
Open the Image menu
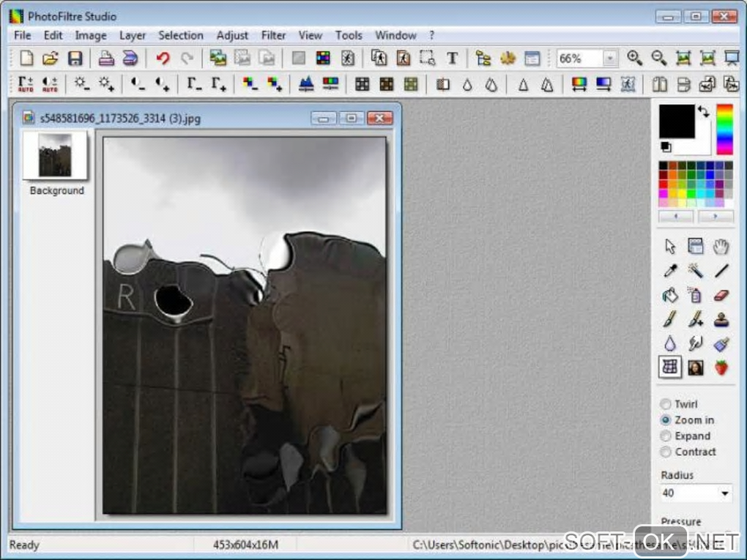point(91,35)
